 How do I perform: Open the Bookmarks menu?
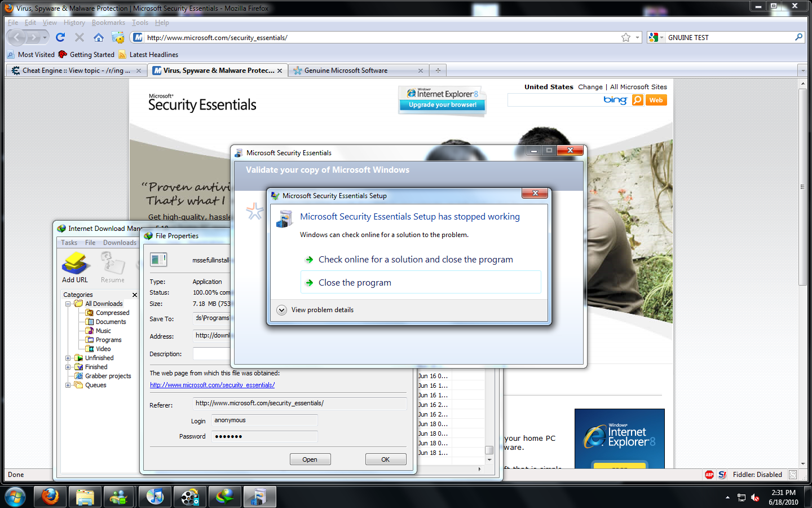point(108,23)
